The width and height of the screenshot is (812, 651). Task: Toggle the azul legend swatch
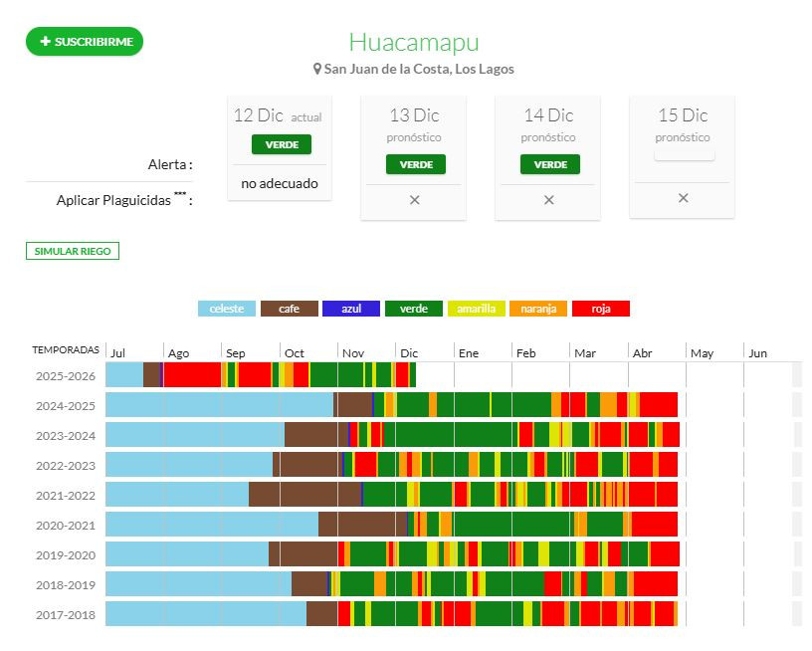point(351,309)
